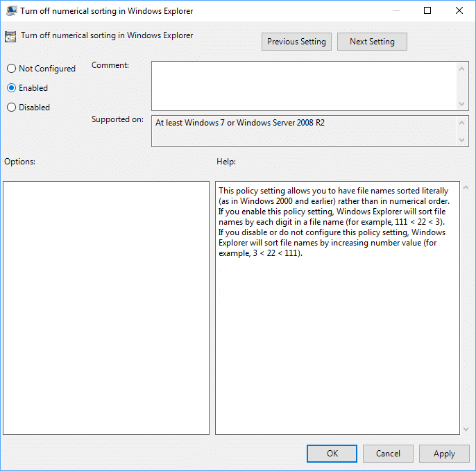The width and height of the screenshot is (476, 471).
Task: Click inside the Comment text box
Action: pos(305,86)
